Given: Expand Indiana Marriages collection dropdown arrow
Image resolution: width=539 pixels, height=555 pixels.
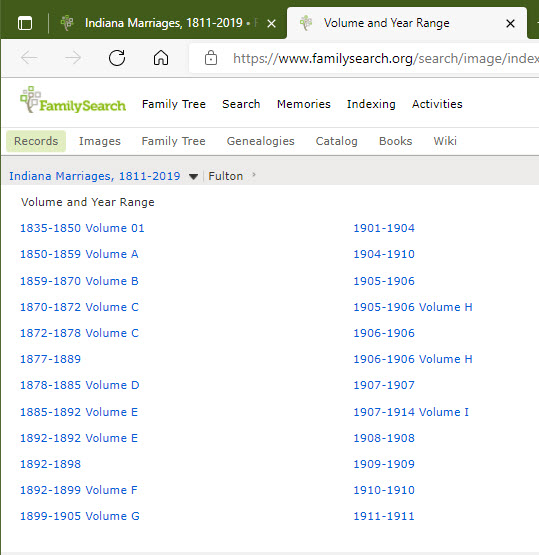Looking at the screenshot, I should click(193, 176).
